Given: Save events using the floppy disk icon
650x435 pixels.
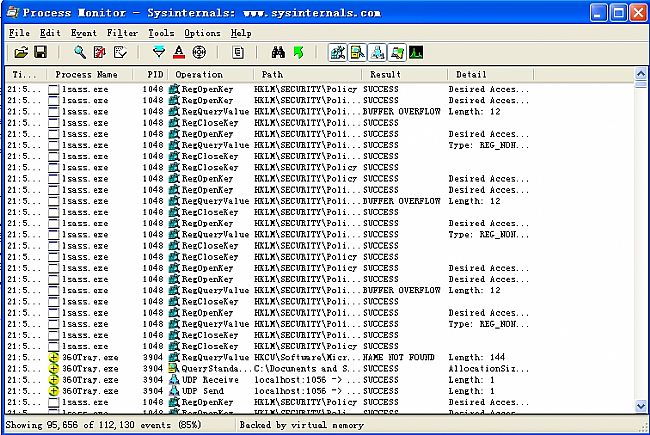Looking at the screenshot, I should (x=41, y=53).
